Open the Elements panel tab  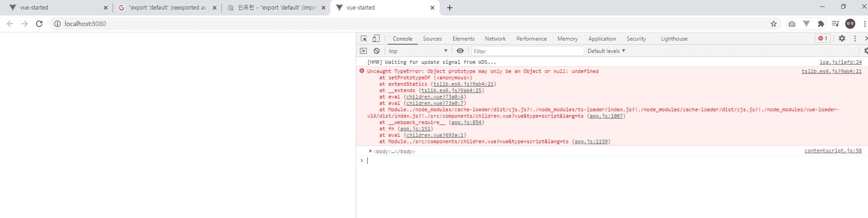(x=463, y=39)
